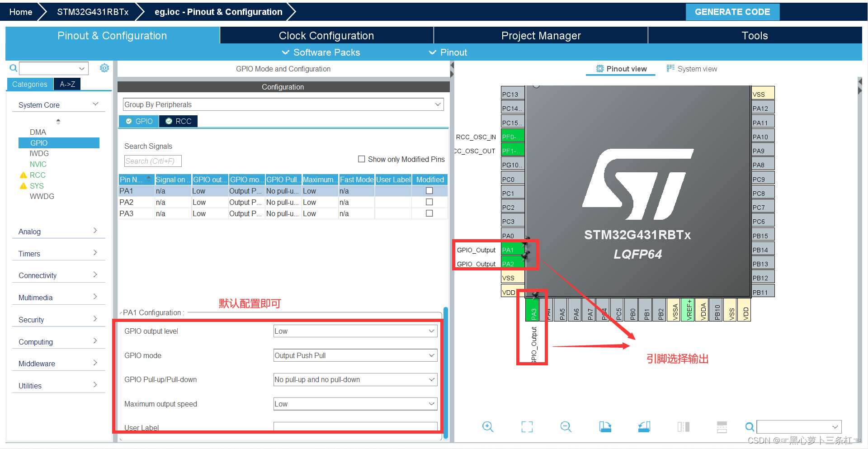The height and width of the screenshot is (449, 868).
Task: Select IWDG in System Core list
Action: pyautogui.click(x=39, y=153)
